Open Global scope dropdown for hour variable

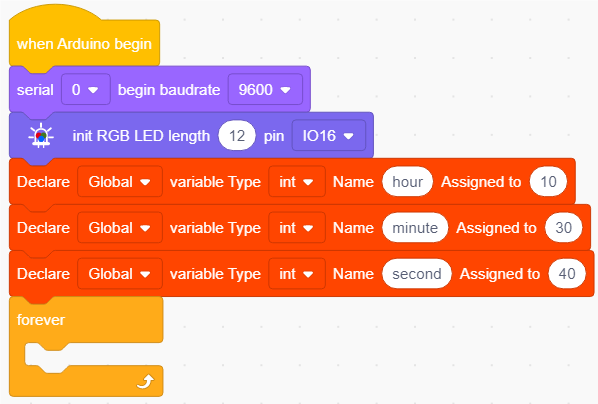120,182
